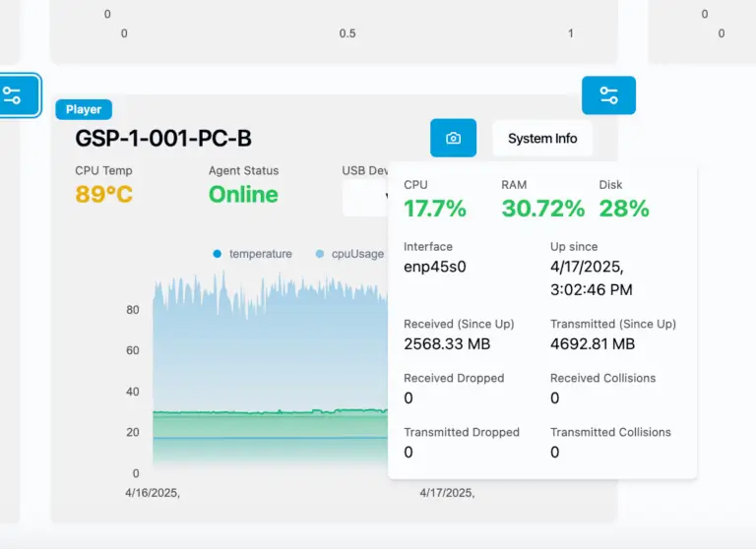756x549 pixels.
Task: Open the System Info panel
Action: [542, 139]
